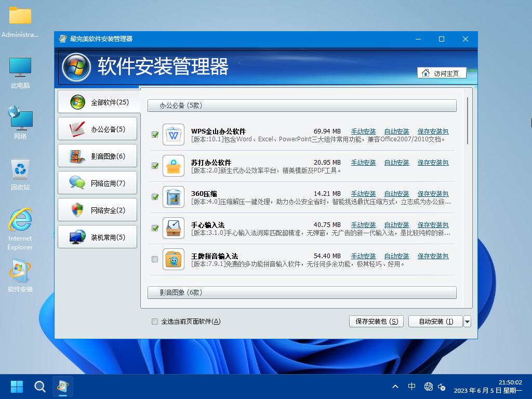
Task: Click the WPS金山办公软件 app icon
Action: click(174, 135)
